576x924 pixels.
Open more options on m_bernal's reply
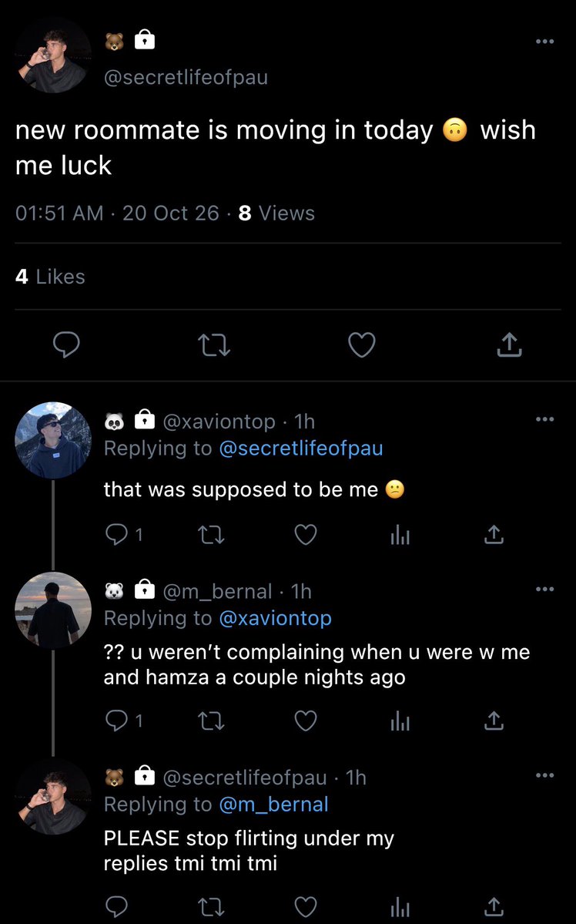coord(544,589)
